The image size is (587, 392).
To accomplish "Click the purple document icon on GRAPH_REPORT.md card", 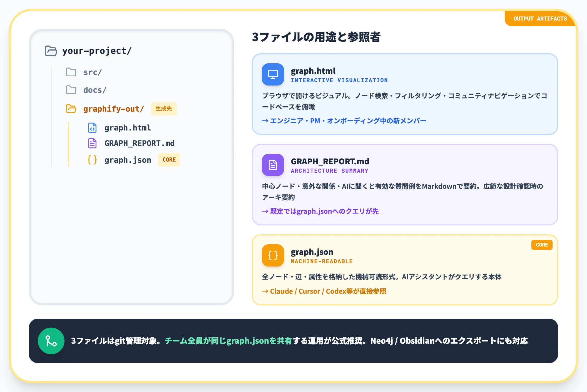I will 273,165.
